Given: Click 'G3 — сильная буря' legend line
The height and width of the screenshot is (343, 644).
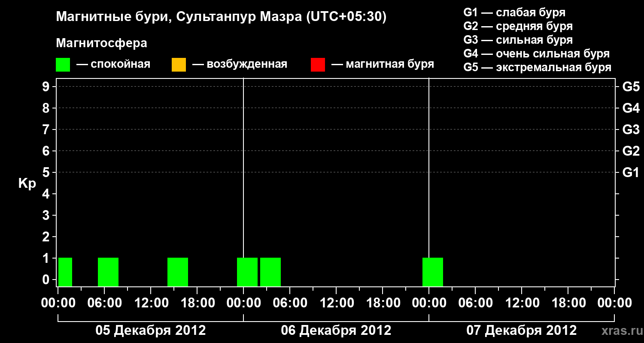Looking at the screenshot, I should coord(518,40).
